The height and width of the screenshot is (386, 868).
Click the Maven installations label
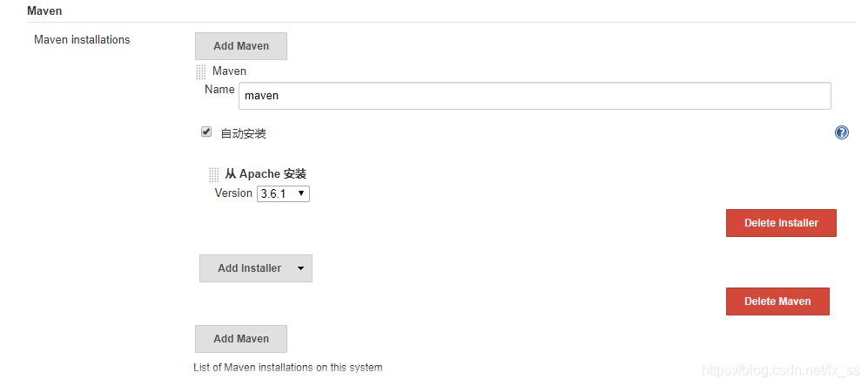tap(82, 40)
